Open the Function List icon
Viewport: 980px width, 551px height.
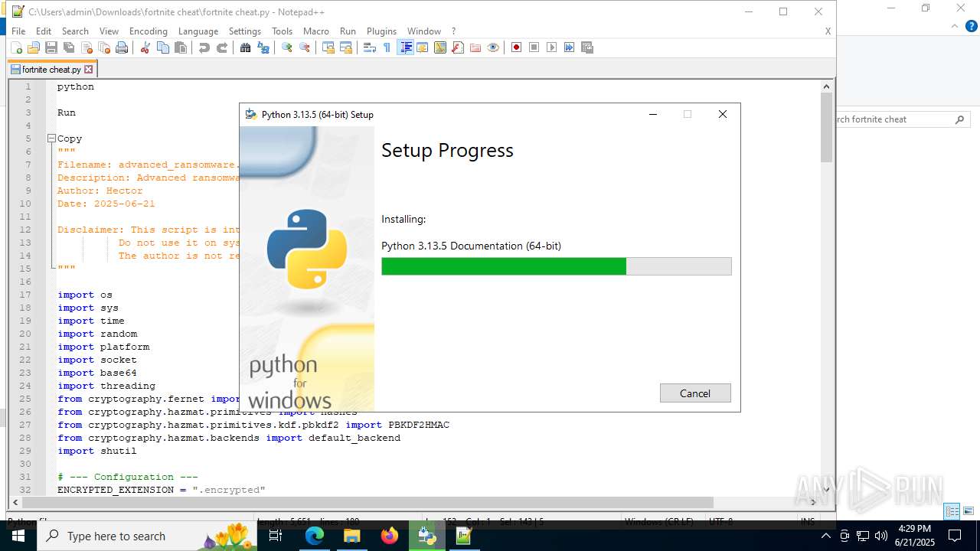[x=457, y=47]
